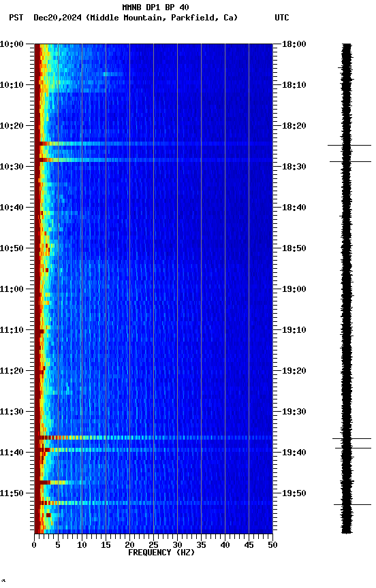
Task: Click the 10:40 PST time label
Action: [x=12, y=208]
